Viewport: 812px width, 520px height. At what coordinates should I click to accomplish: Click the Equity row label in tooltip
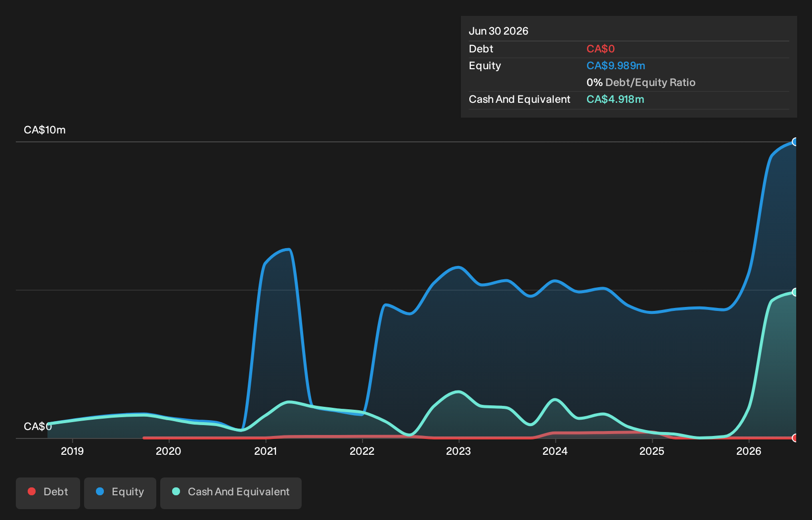[485, 66]
